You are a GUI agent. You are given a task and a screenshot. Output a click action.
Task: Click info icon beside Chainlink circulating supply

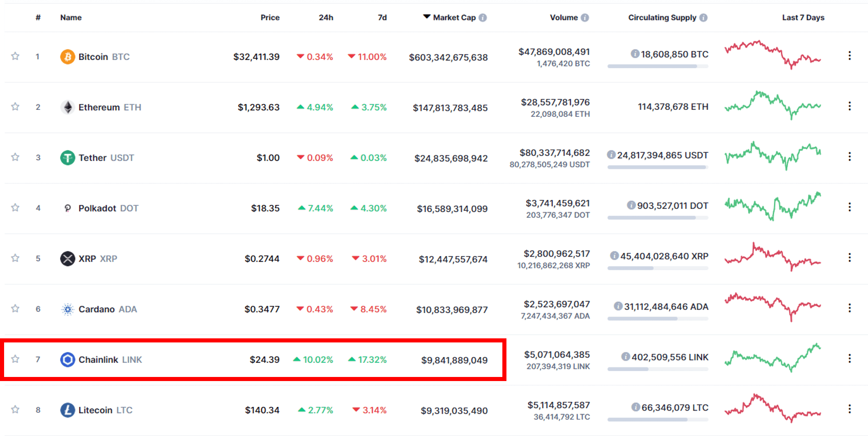click(x=626, y=357)
